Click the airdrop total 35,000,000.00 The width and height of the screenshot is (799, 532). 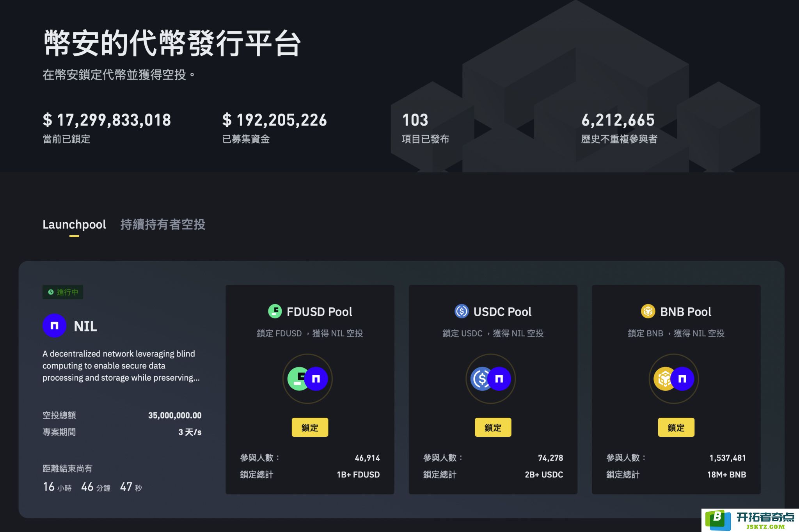[x=175, y=415]
